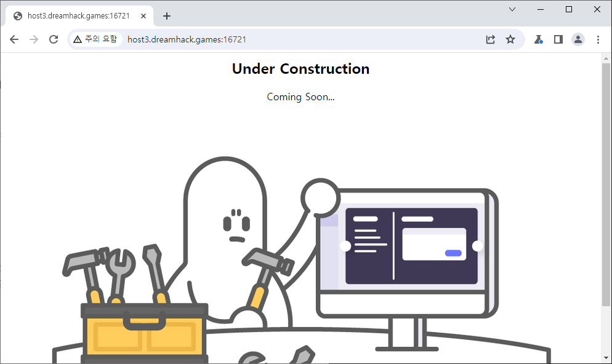Click the address bar URL text
This screenshot has width=612, height=364.
pos(187,39)
